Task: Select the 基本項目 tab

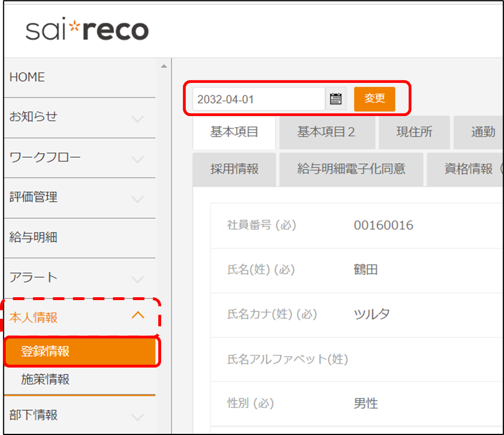Action: point(234,132)
